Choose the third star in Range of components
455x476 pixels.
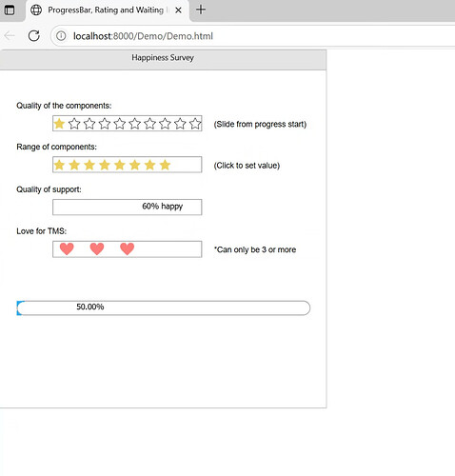[x=89, y=165]
